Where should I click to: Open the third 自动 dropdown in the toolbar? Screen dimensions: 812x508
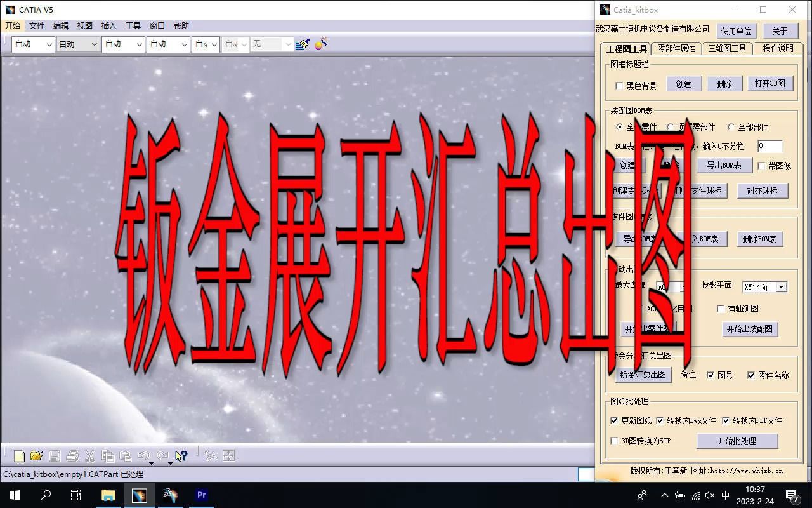(124, 44)
